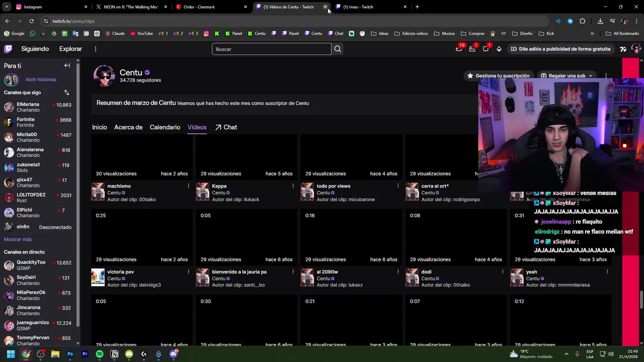Open options for the yeah clip
This screenshot has width=644, height=362.
coord(607,271)
